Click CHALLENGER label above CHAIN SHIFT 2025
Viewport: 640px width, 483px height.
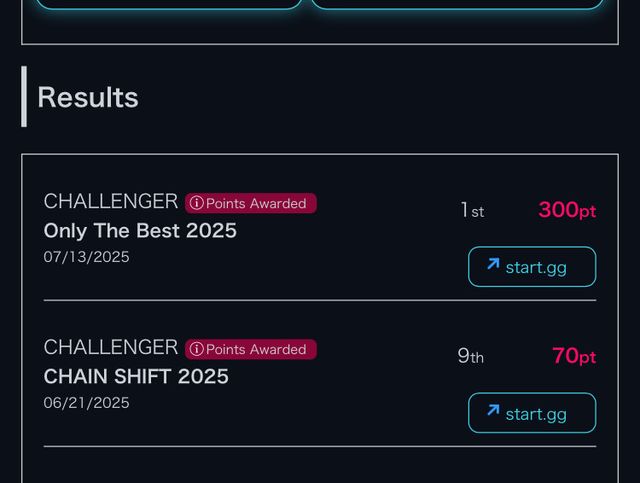pyautogui.click(x=111, y=348)
